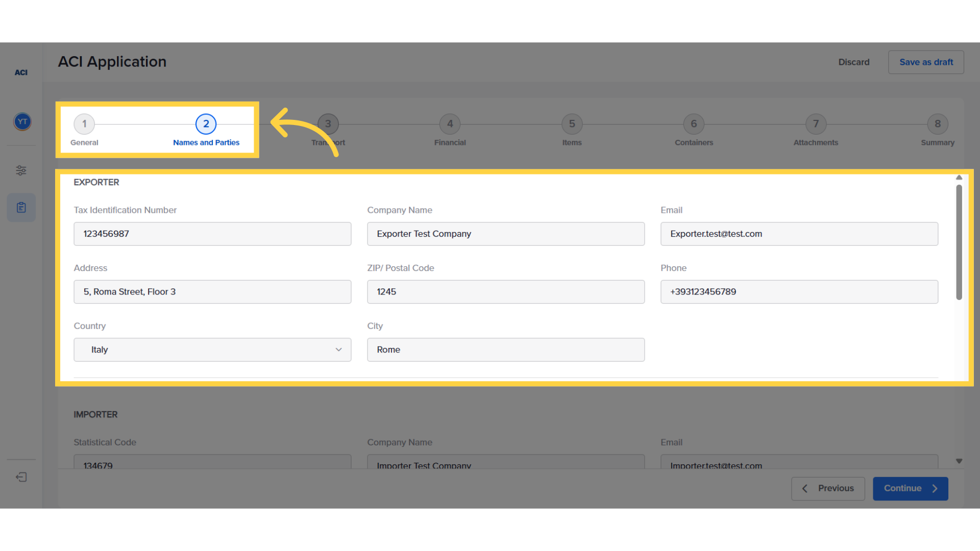Click the Continue button
This screenshot has width=980, height=551.
pos(910,488)
